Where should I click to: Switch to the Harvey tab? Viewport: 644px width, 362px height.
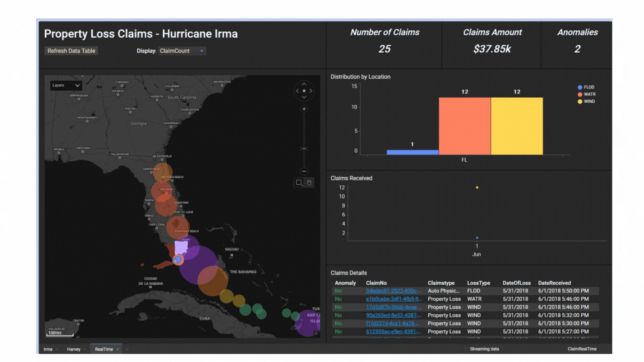73,349
